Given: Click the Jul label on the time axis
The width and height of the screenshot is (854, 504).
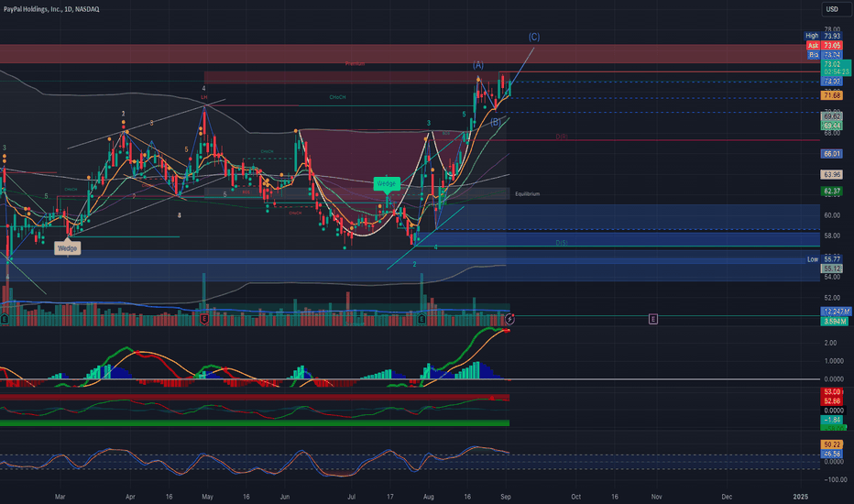Looking at the screenshot, I should coord(351,497).
